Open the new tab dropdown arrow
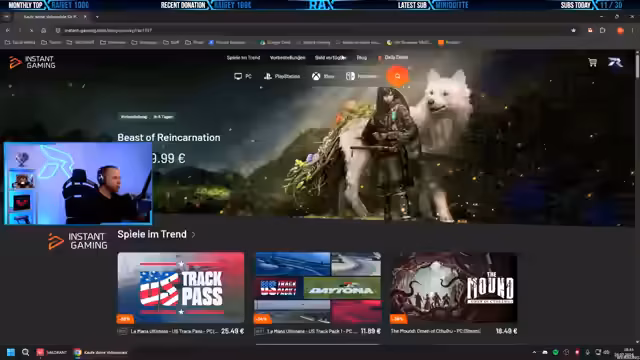The width and height of the screenshot is (640, 360). coord(97,17)
